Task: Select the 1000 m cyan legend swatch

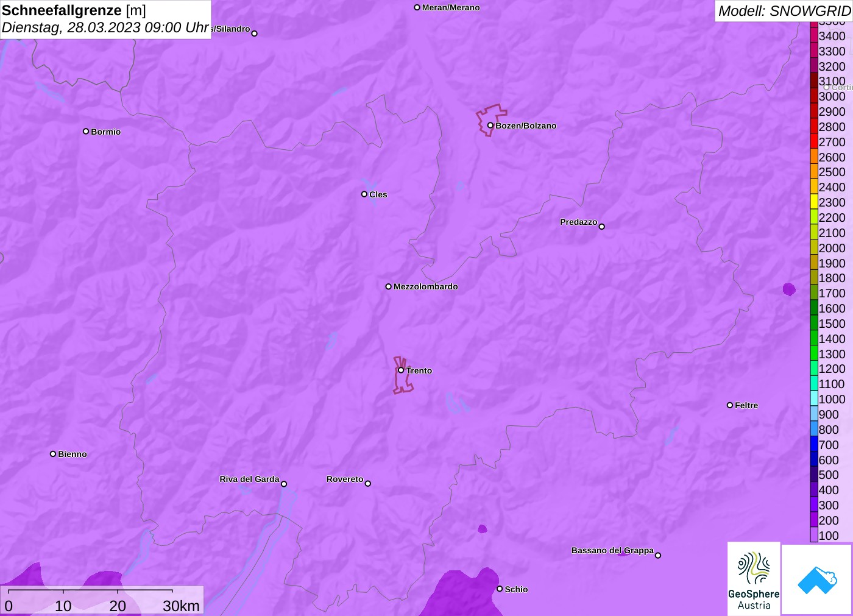Action: 814,399
